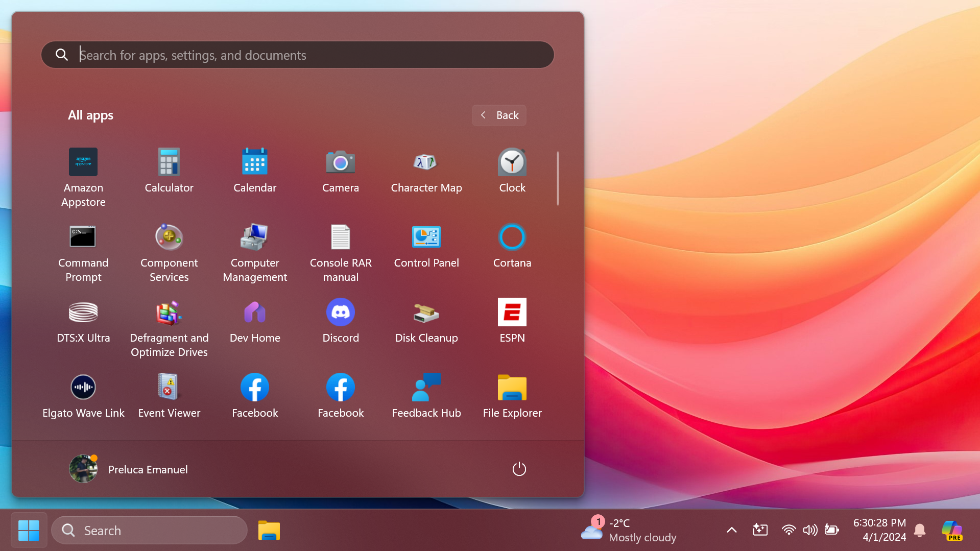
Task: Launch the Calculator app
Action: tap(169, 171)
